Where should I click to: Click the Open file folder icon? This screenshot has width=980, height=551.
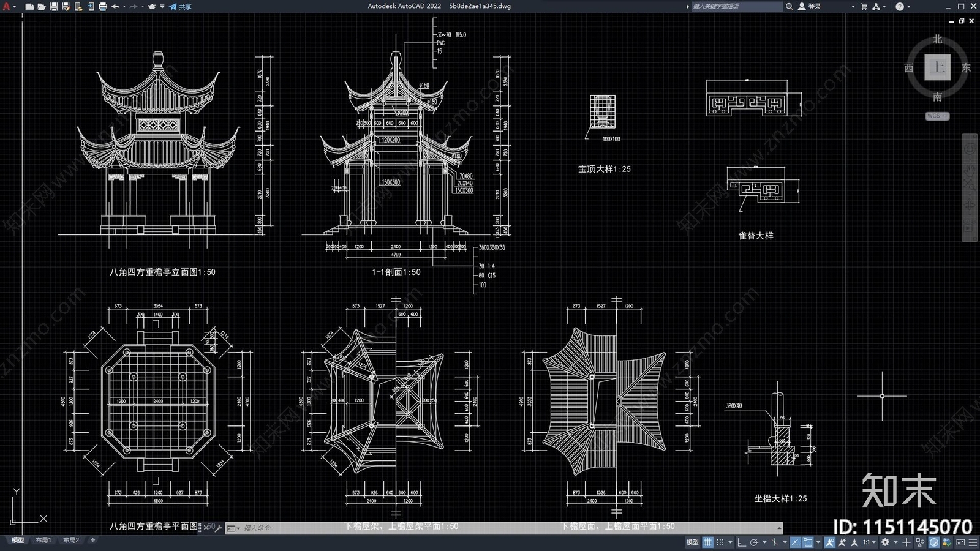click(x=41, y=7)
